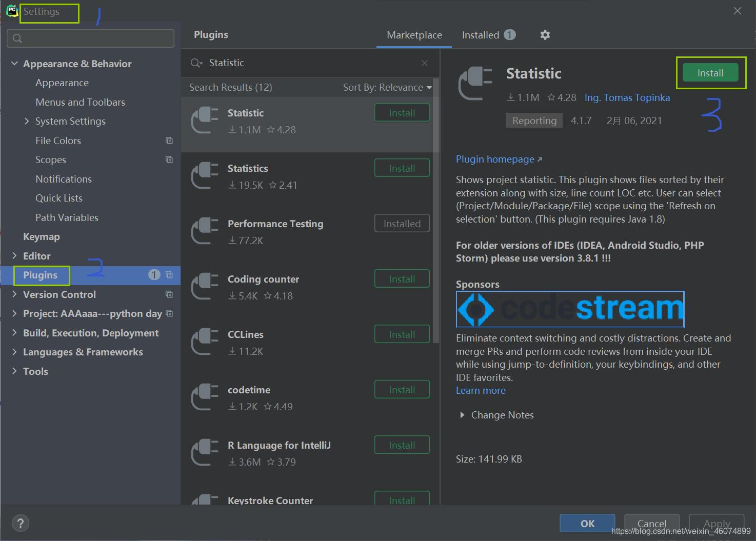Click the Installed button for Performance Testing
Viewport: 756px width, 541px height.
click(402, 224)
